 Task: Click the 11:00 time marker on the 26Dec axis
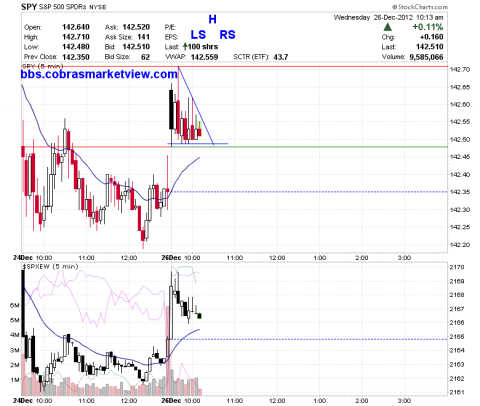tap(235, 258)
